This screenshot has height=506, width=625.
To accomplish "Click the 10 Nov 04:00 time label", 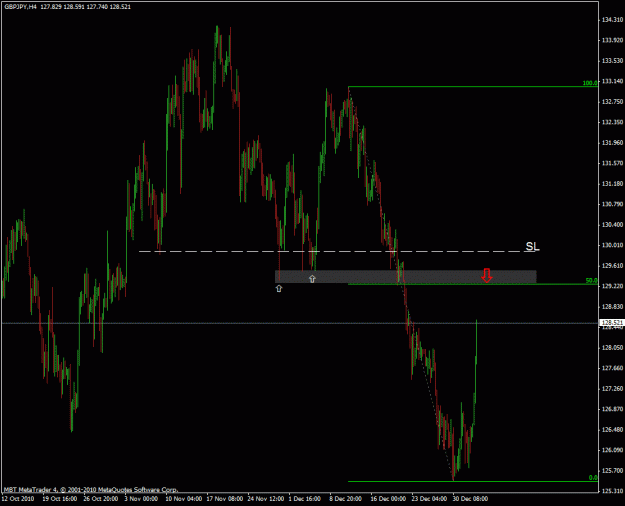I will [x=183, y=499].
